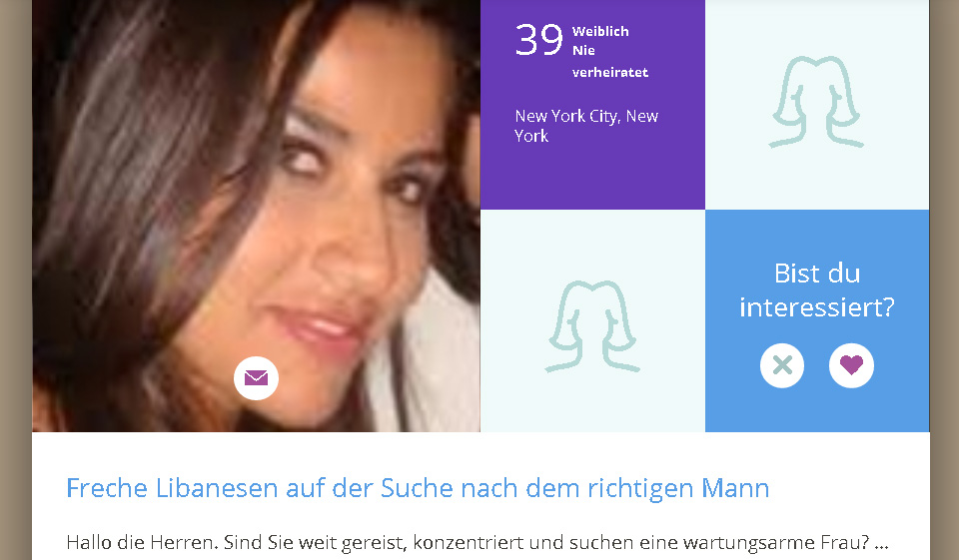Click the word 'Mann' in the headline
The width and height of the screenshot is (959, 560).
click(735, 488)
